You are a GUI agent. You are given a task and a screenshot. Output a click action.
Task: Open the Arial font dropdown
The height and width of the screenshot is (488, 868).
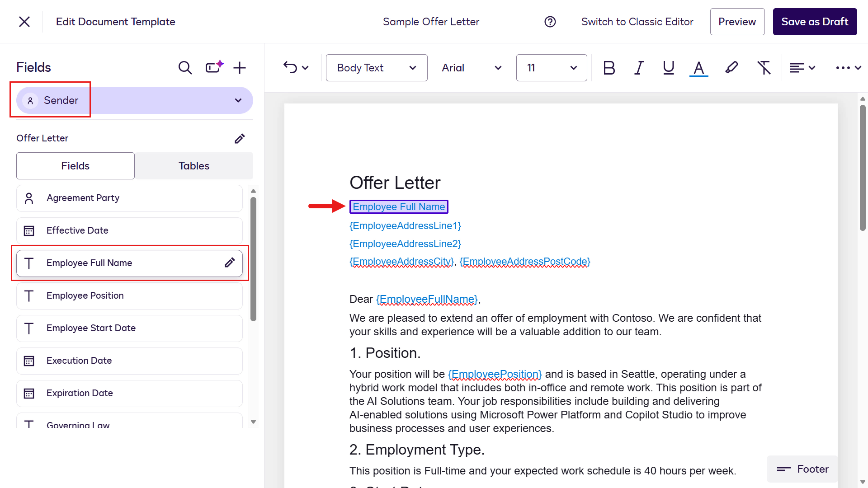pos(472,68)
